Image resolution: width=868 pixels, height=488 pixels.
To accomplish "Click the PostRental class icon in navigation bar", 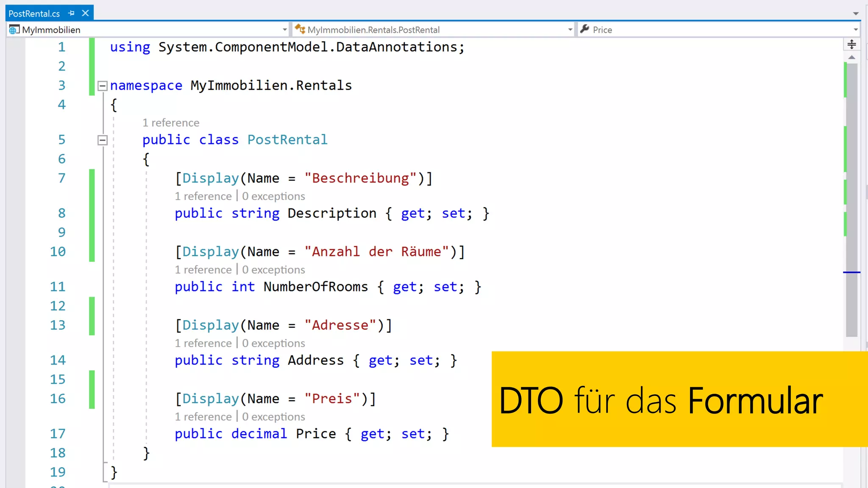I will point(300,29).
